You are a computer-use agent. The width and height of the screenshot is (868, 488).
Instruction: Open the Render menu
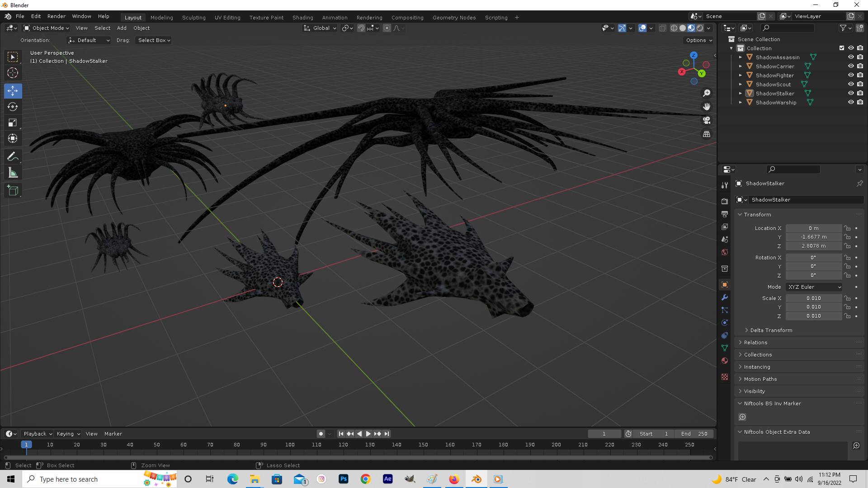pyautogui.click(x=56, y=16)
